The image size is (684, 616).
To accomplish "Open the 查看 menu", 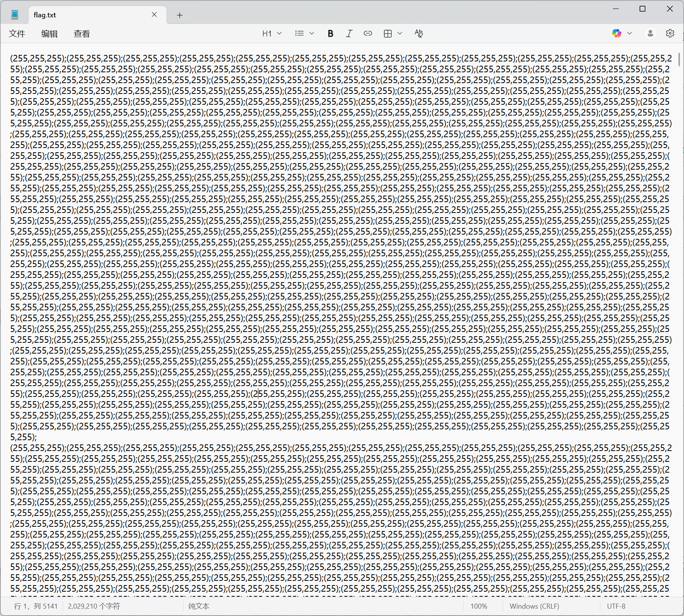I will [x=82, y=34].
